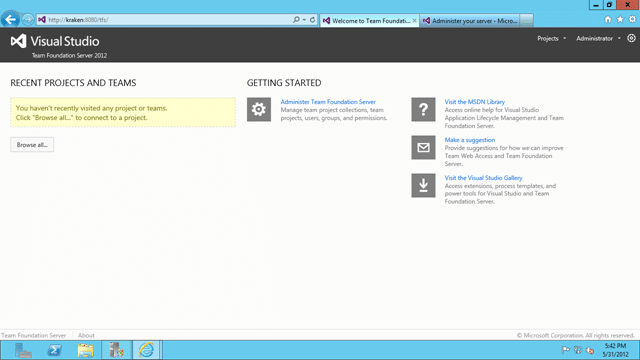This screenshot has height=360, width=640.
Task: Go to browser Home page icon
Action: [608, 19]
